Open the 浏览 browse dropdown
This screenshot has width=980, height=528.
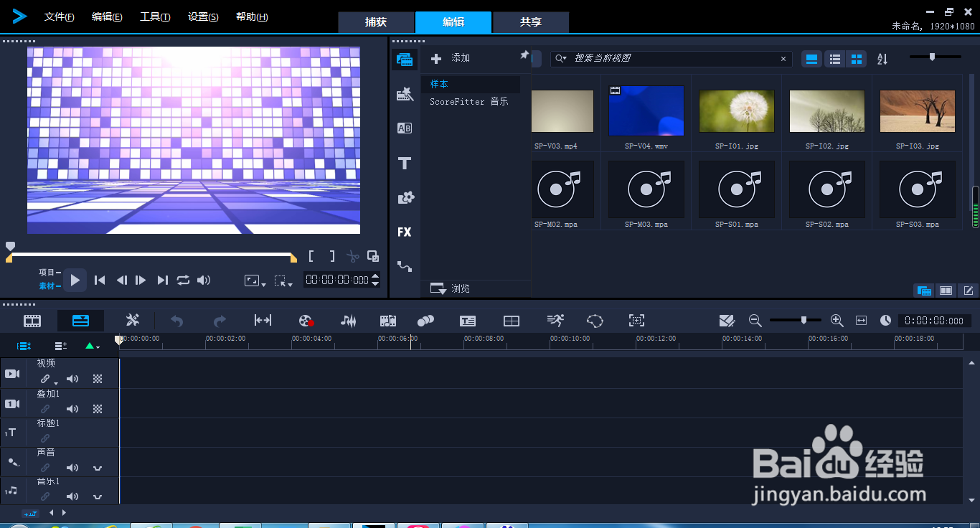point(449,288)
